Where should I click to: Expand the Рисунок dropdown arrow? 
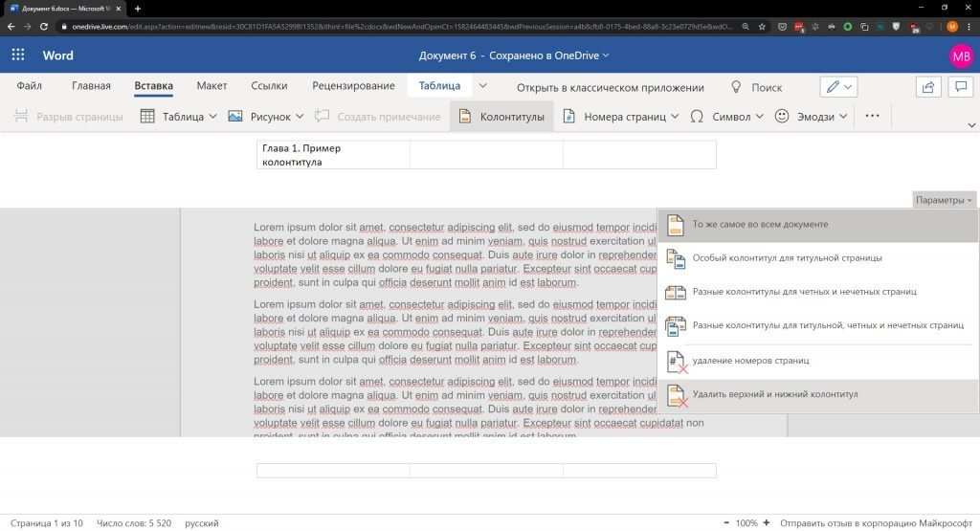pos(300,116)
